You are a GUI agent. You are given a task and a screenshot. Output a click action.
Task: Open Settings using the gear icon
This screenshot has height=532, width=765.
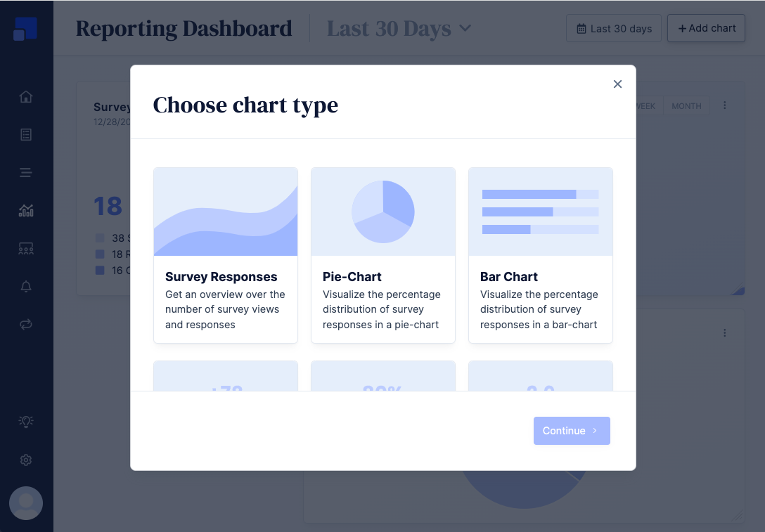click(x=26, y=460)
